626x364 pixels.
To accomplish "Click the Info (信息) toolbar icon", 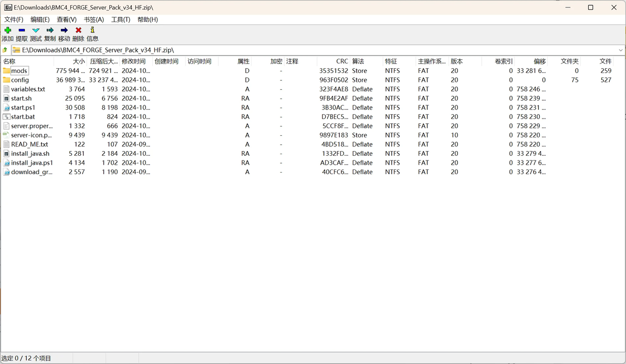I will [92, 30].
